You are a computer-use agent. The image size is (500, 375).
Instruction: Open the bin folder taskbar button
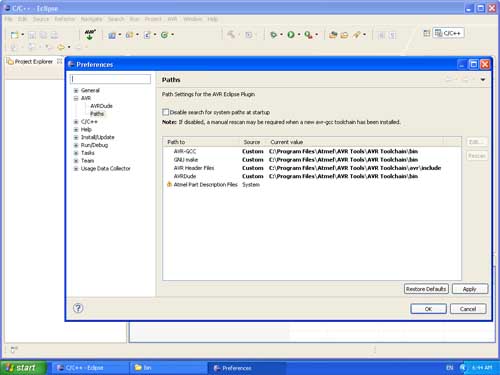coord(168,368)
